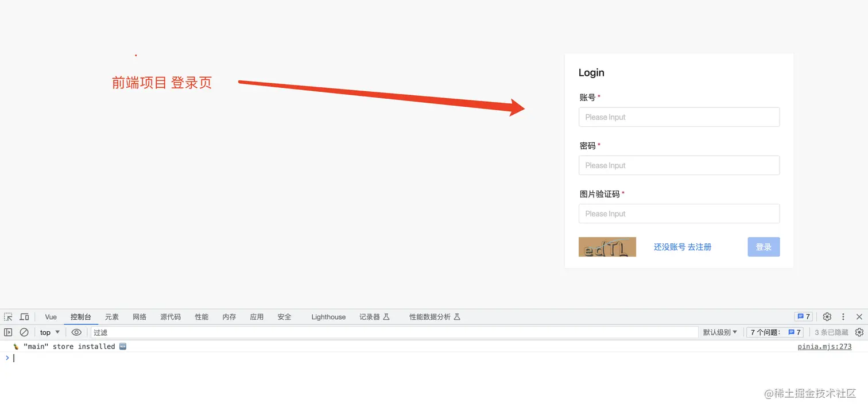This screenshot has height=411, width=868.
Task: Switch to the 记录器 tab
Action: click(374, 317)
